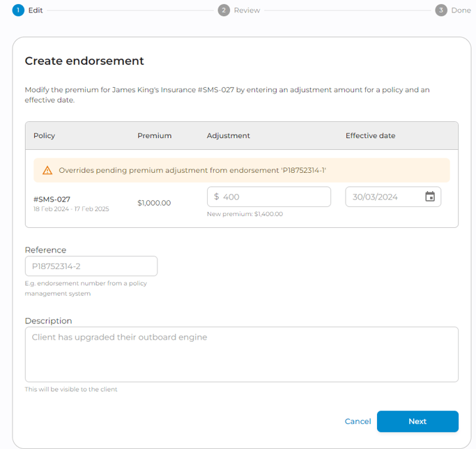Focus the Description text area
Viewport: 476px width, 449px height.
[241, 354]
